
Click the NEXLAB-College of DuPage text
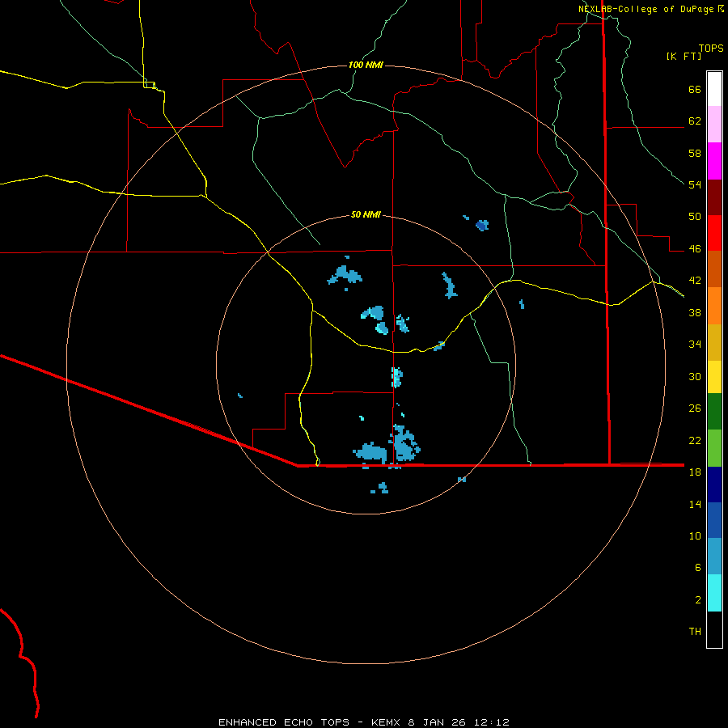click(x=645, y=9)
